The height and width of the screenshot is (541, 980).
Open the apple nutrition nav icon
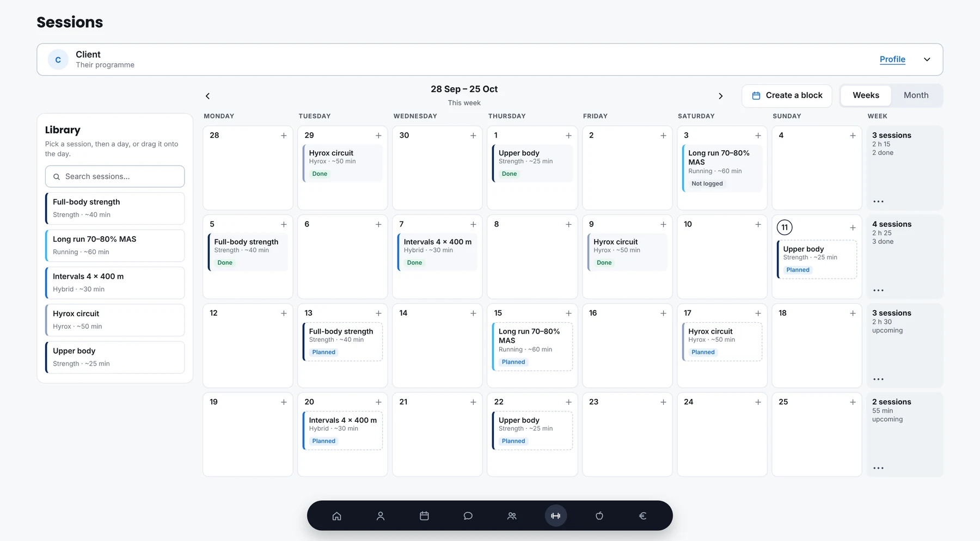pyautogui.click(x=599, y=516)
